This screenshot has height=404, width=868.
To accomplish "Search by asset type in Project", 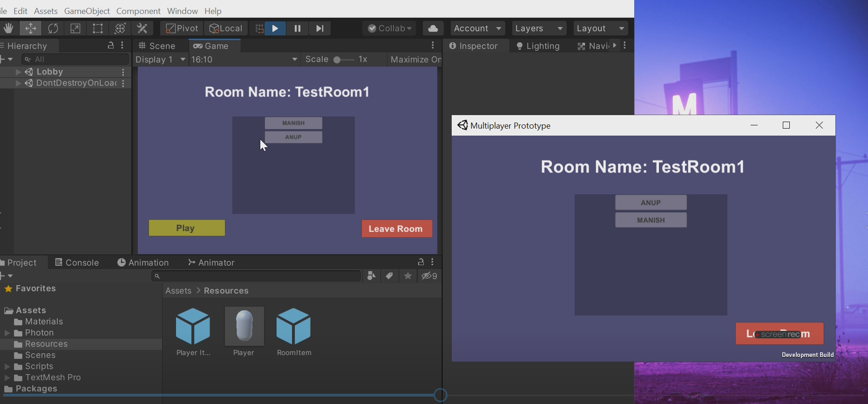I will tap(371, 276).
